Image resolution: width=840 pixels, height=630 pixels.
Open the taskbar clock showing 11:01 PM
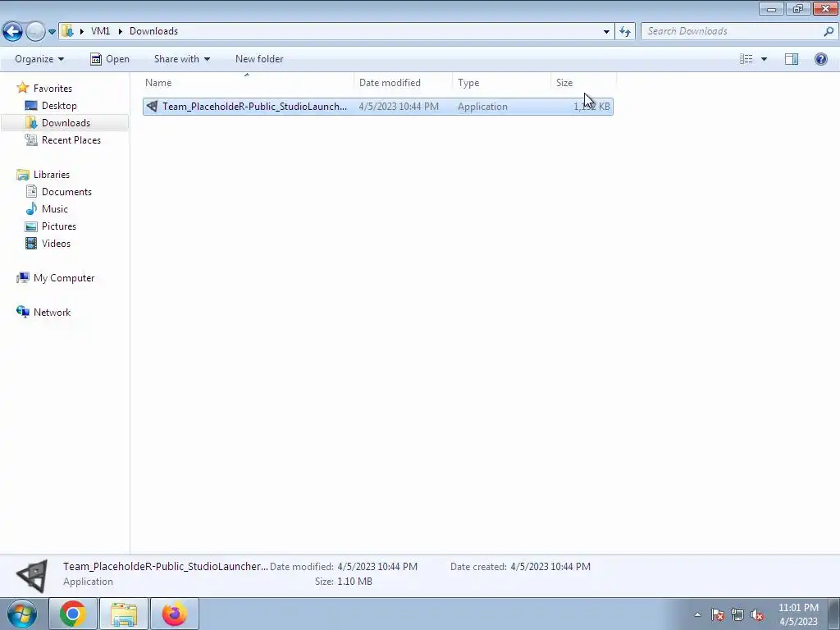tap(798, 614)
